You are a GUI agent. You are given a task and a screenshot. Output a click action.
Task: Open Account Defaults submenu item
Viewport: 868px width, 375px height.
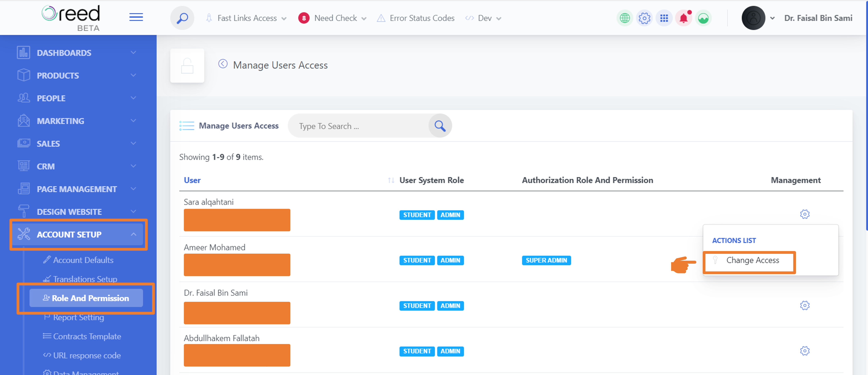[78, 260]
